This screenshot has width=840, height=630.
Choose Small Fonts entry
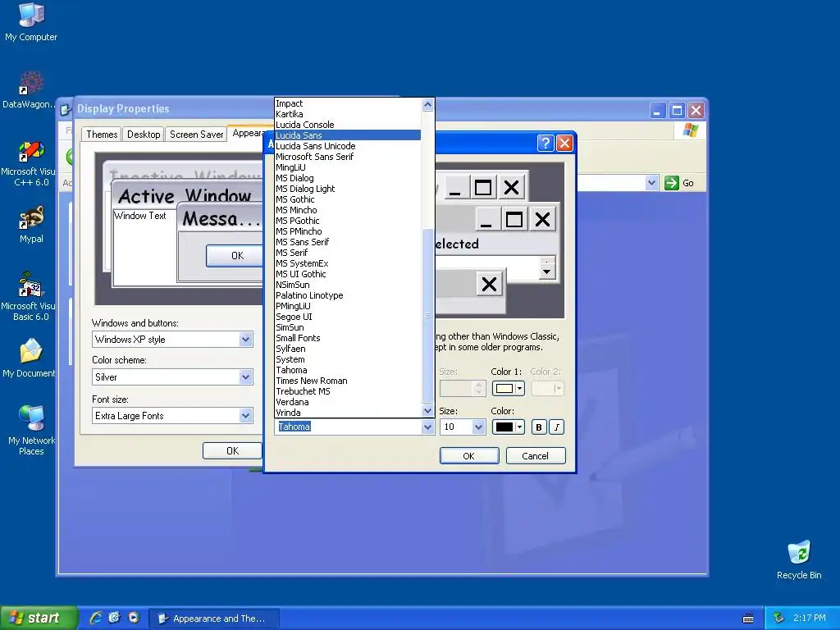[348, 338]
